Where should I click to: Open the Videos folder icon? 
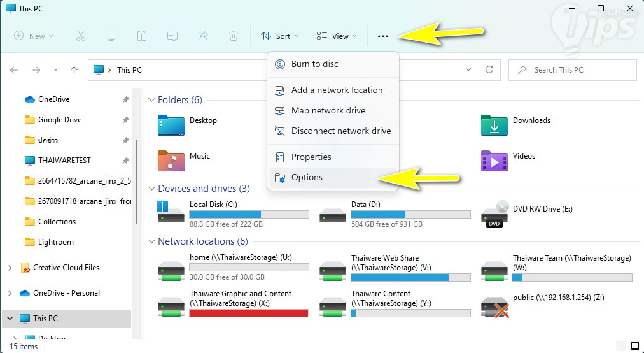click(x=494, y=161)
